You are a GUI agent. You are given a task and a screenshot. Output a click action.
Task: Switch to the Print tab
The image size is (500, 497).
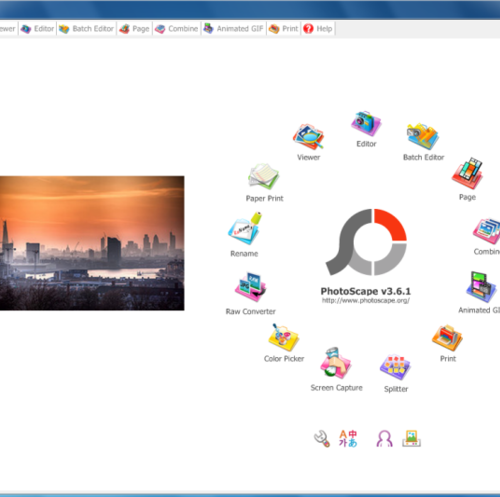pos(284,29)
